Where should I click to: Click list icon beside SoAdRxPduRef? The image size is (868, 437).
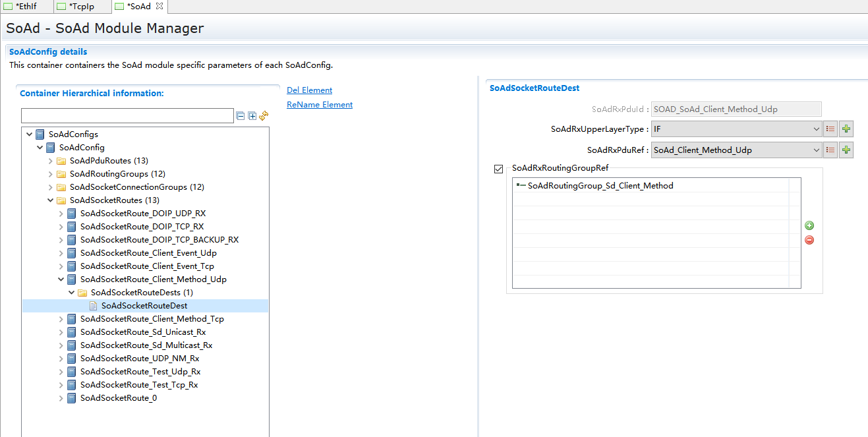point(830,150)
